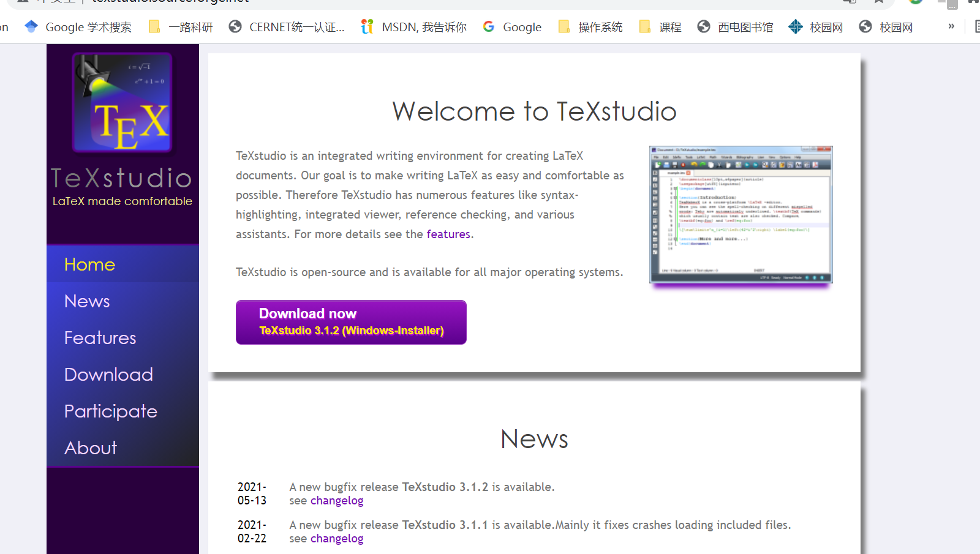Image resolution: width=980 pixels, height=554 pixels.
Task: Open the Google bookmark
Action: tap(512, 27)
